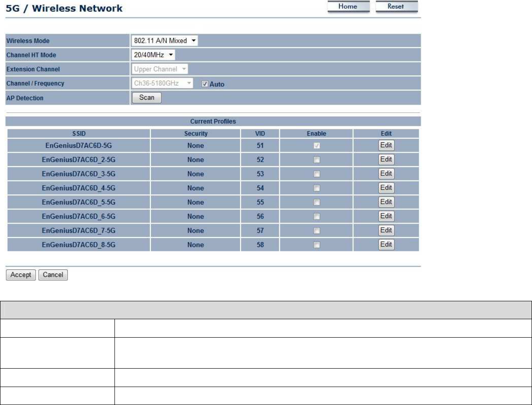Select the SSID text EnGeniusD7AC6D_7-5G
This screenshot has height=405, width=532.
pyautogui.click(x=79, y=231)
